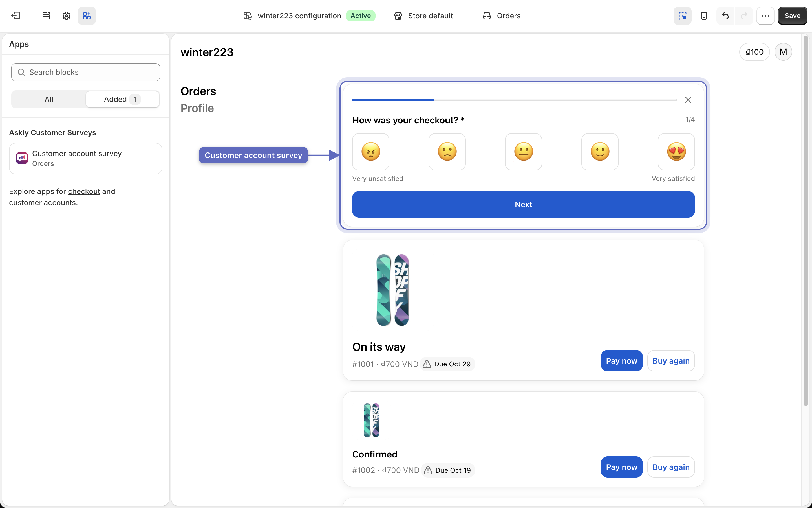Click the Redo arrow icon
The height and width of the screenshot is (508, 812).
coord(744,16)
